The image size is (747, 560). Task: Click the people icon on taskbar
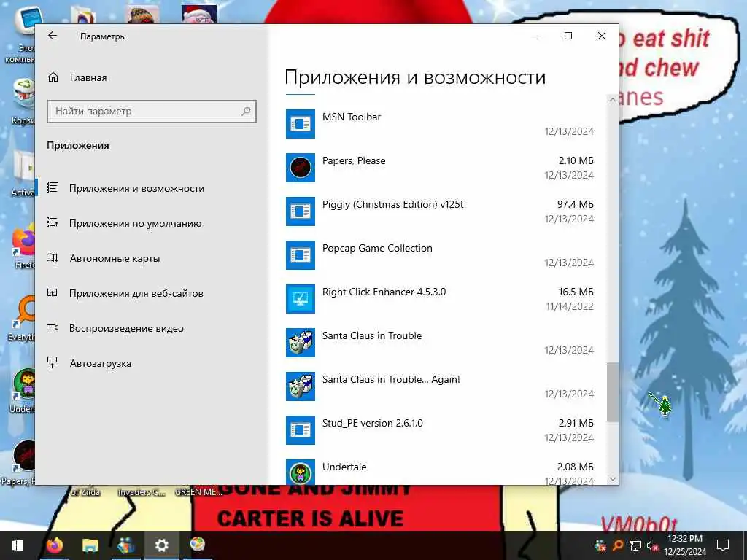(125, 545)
